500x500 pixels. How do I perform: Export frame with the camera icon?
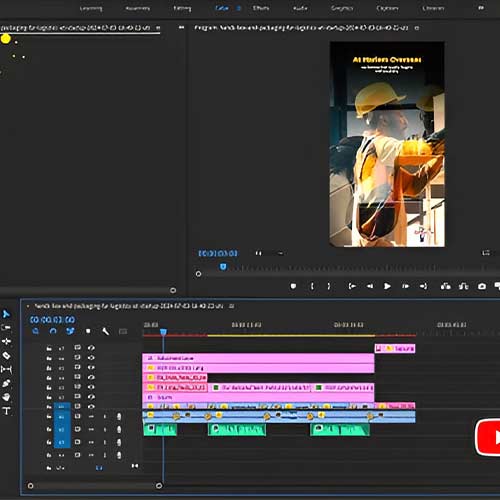(x=482, y=286)
